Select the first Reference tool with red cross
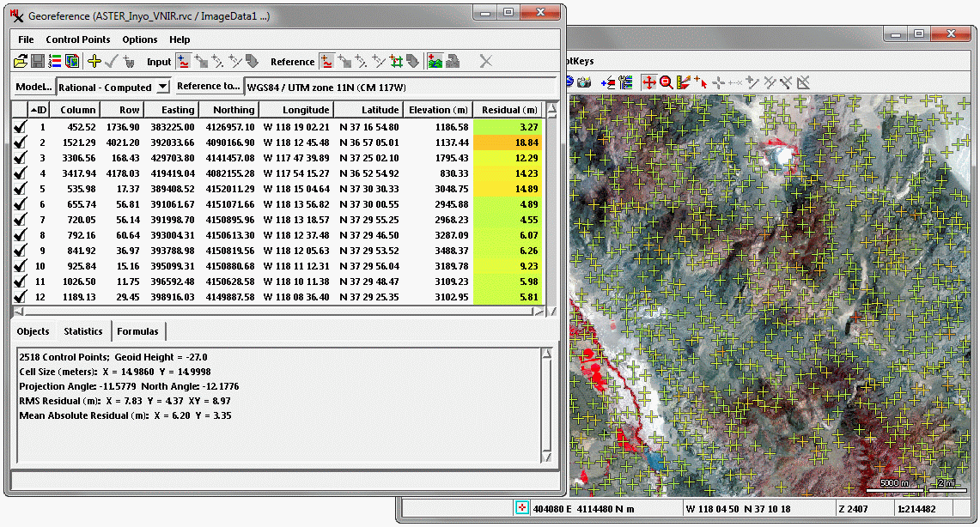Screen dimensions: 980x527 pyautogui.click(x=327, y=61)
